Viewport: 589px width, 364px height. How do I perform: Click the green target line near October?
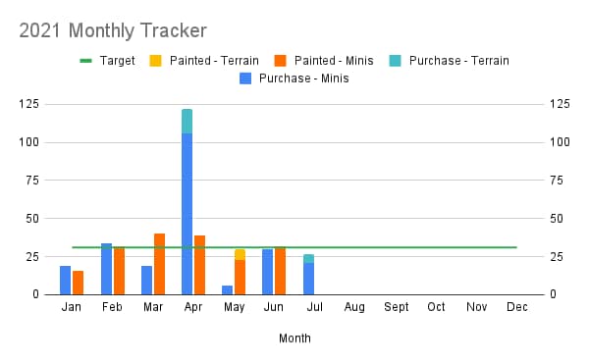pyautogui.click(x=436, y=247)
